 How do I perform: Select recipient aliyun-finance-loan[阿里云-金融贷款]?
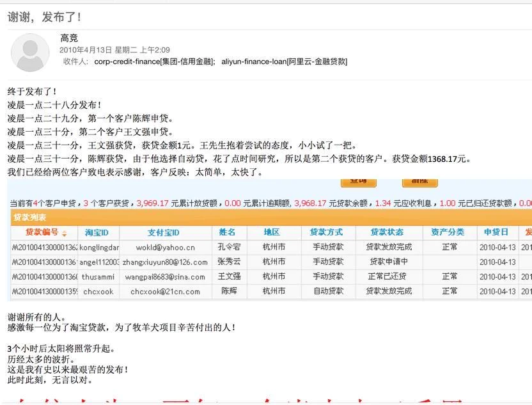coord(284,62)
